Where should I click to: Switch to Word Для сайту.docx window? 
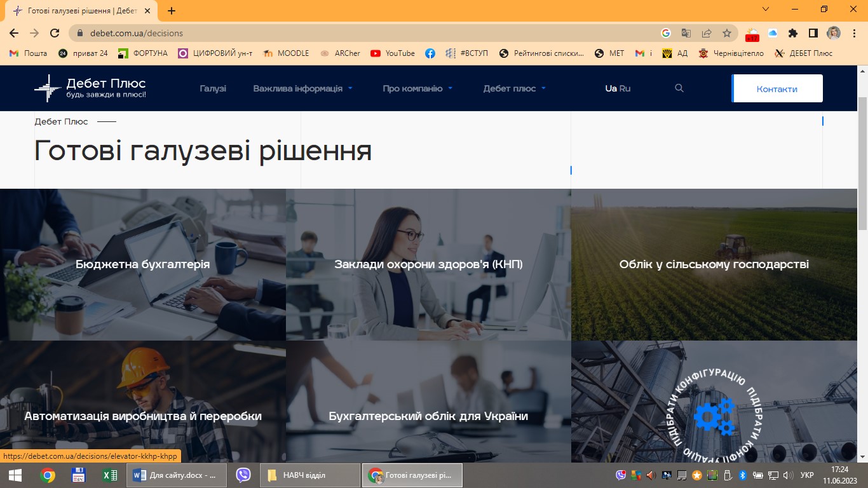(177, 475)
